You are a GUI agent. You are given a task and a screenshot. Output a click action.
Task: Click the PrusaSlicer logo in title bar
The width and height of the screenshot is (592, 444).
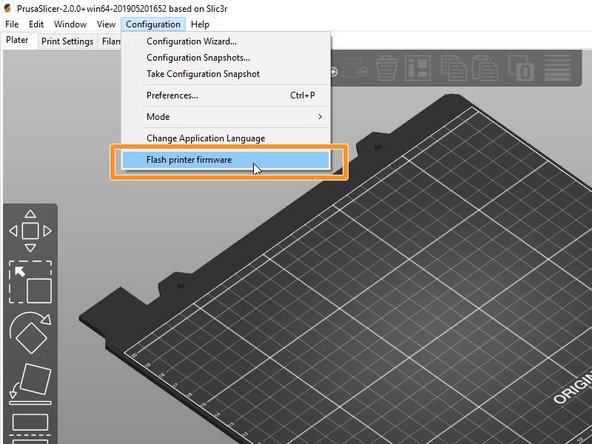[x=7, y=8]
